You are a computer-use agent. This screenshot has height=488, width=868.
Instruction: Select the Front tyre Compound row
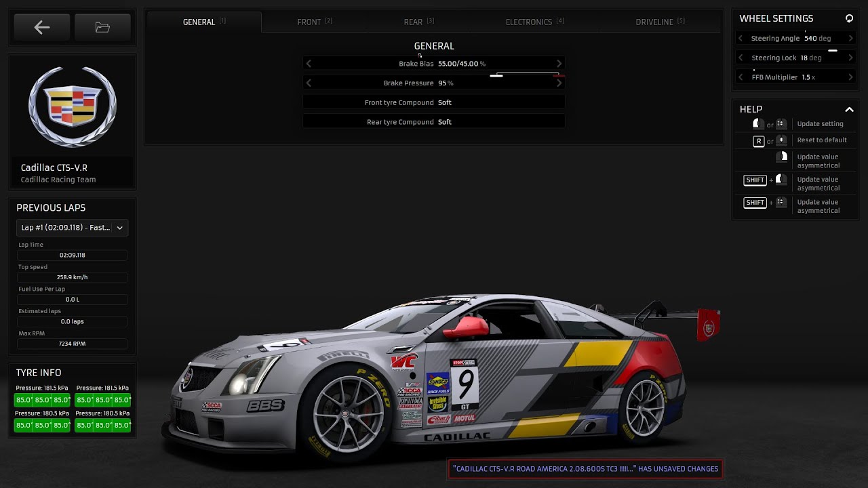433,102
